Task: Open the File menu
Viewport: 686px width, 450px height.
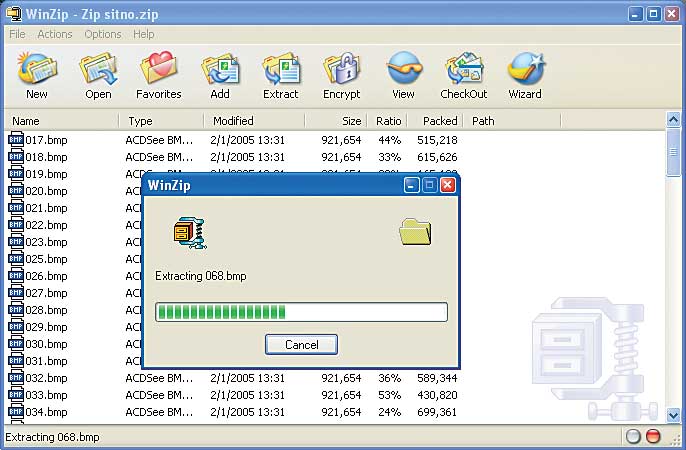Action: 17,34
